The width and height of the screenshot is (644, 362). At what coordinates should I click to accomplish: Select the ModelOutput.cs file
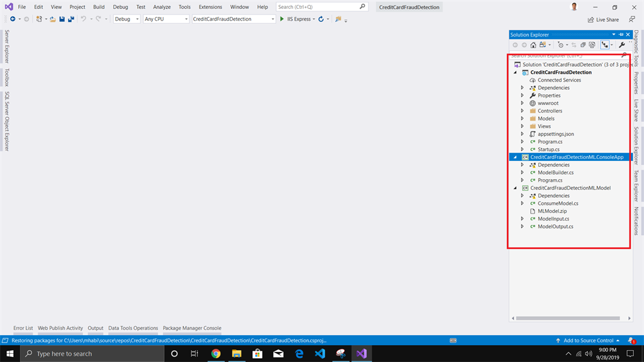pos(555,226)
